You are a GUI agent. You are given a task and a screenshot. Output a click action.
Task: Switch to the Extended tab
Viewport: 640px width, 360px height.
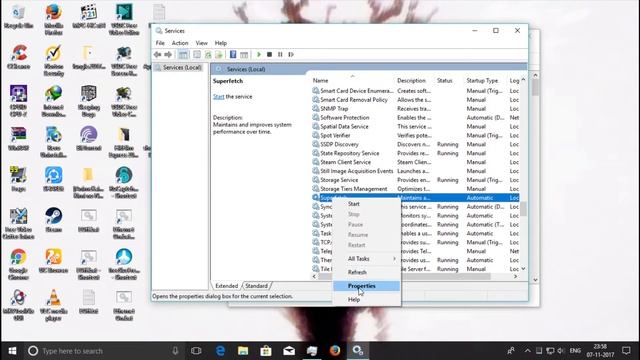tap(227, 286)
